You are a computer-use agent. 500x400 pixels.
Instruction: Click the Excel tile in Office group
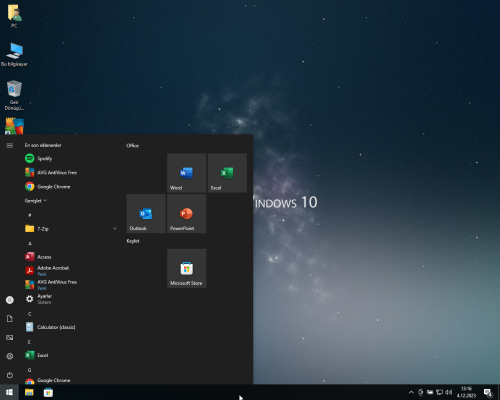click(x=227, y=173)
